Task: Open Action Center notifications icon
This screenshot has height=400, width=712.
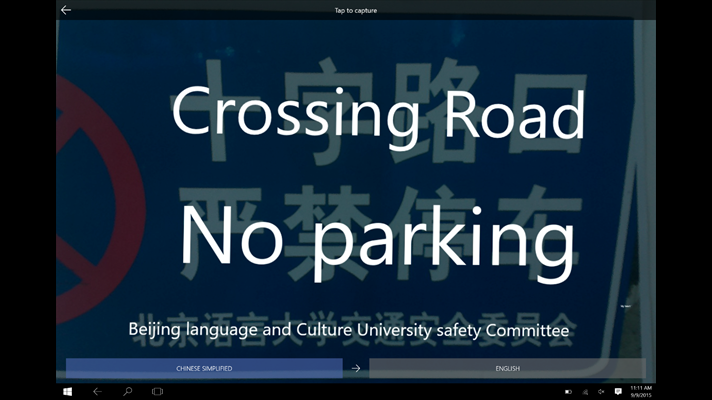Action: point(618,391)
